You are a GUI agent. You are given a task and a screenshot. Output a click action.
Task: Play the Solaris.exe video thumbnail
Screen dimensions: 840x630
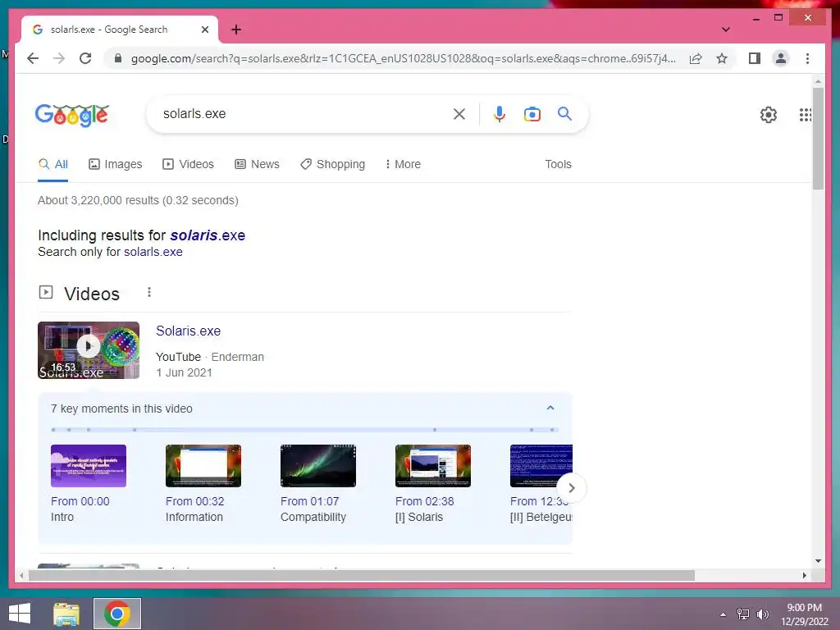point(89,349)
